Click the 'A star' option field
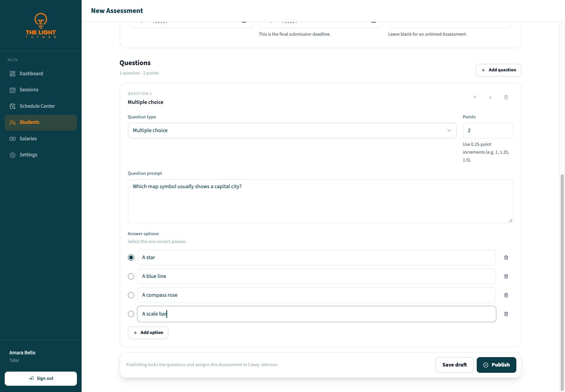 coord(316,258)
